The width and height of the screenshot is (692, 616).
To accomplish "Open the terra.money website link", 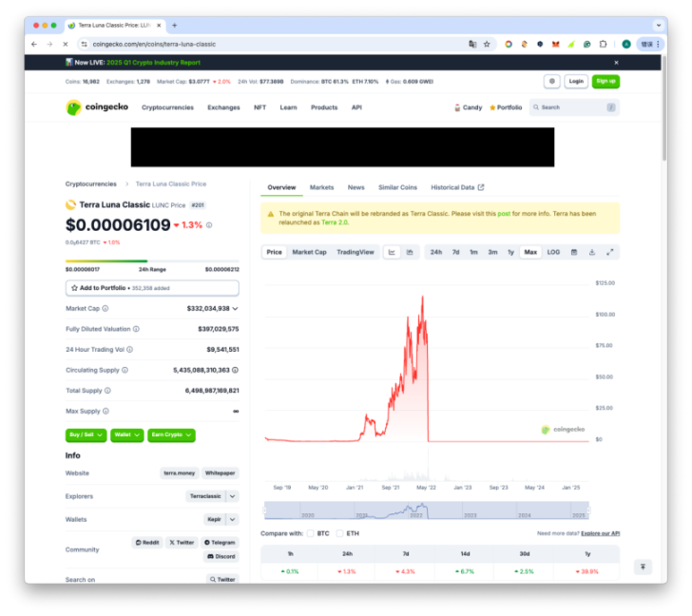I will (179, 473).
